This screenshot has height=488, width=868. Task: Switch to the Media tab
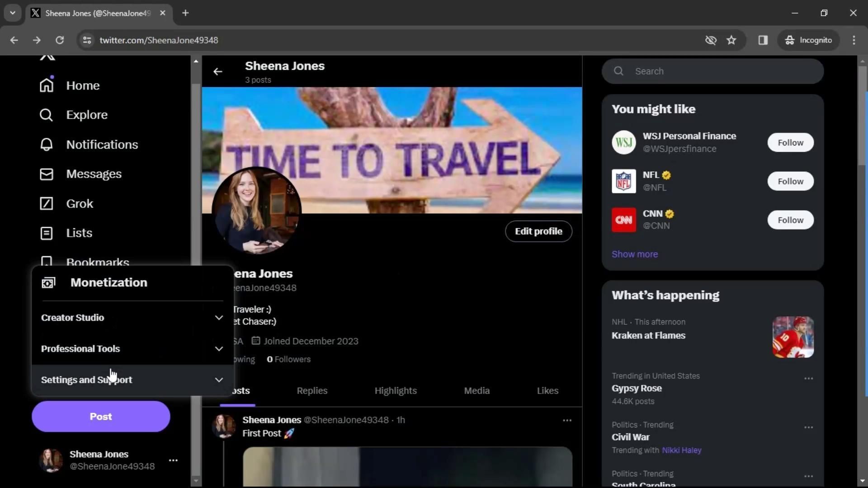coord(476,391)
